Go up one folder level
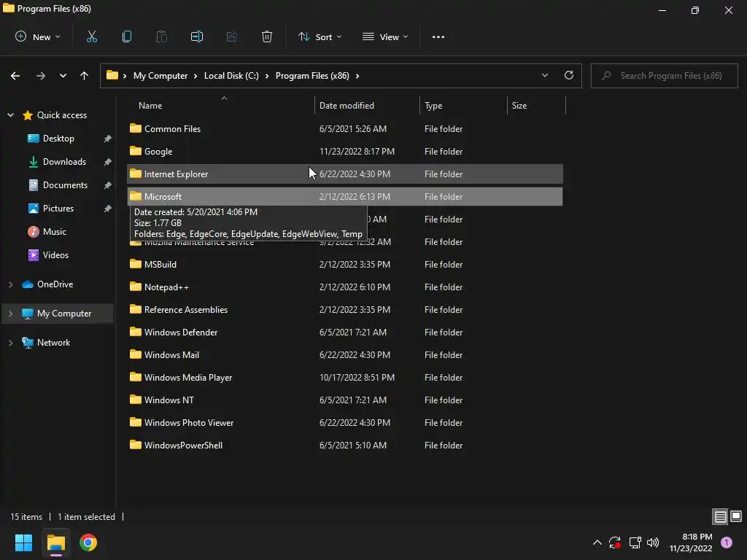 coord(85,76)
